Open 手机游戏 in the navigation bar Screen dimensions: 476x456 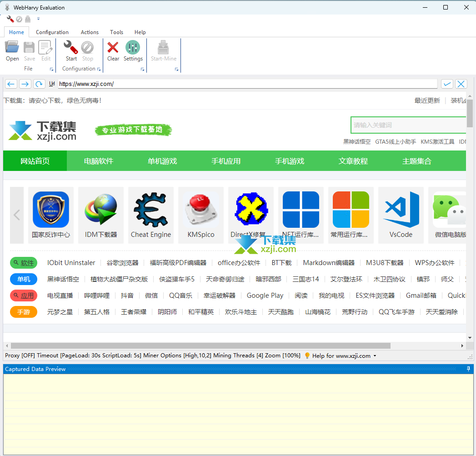(x=290, y=161)
